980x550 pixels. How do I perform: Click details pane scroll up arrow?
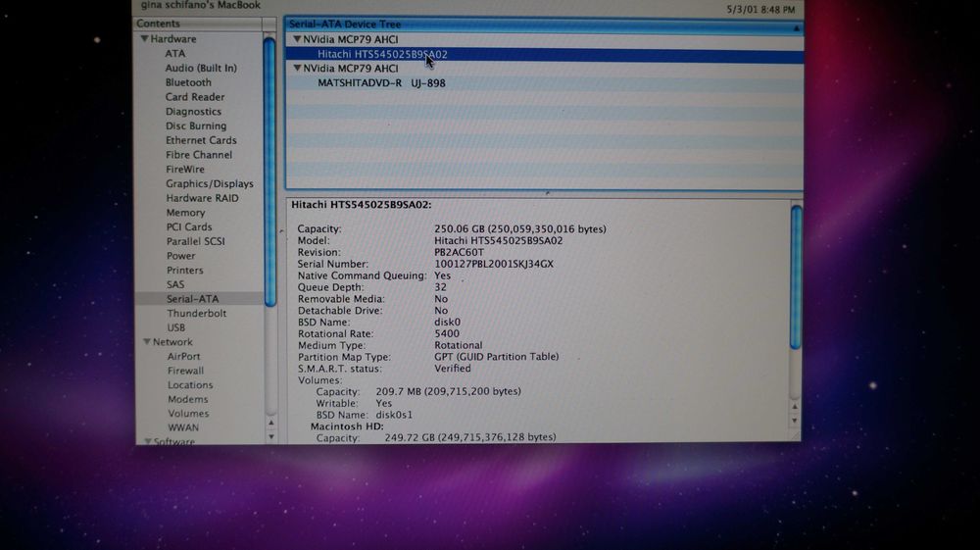coord(795,407)
